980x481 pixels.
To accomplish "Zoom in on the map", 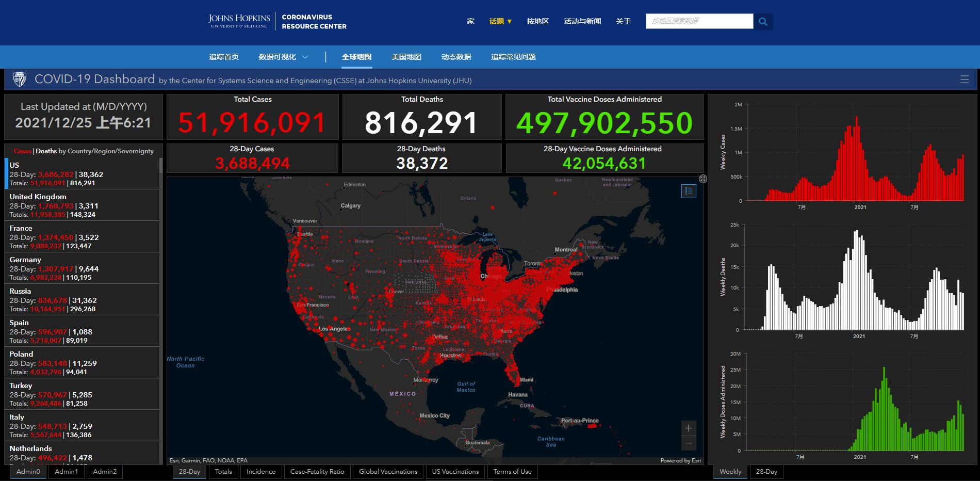I will (x=689, y=428).
